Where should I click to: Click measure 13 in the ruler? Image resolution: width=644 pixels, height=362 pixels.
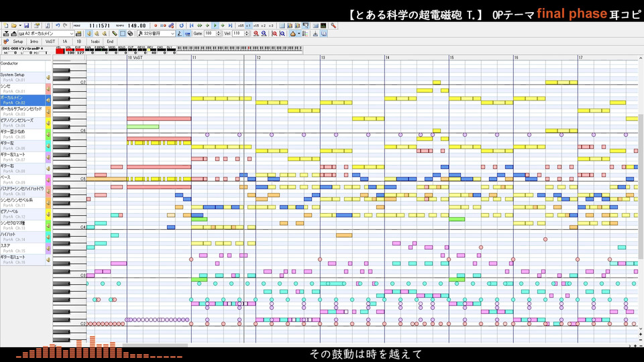coord(323,58)
